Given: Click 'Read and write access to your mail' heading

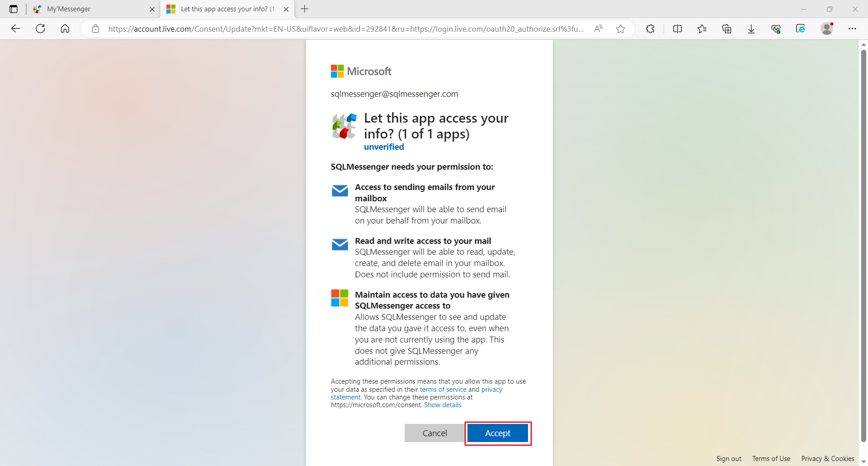Looking at the screenshot, I should (423, 241).
